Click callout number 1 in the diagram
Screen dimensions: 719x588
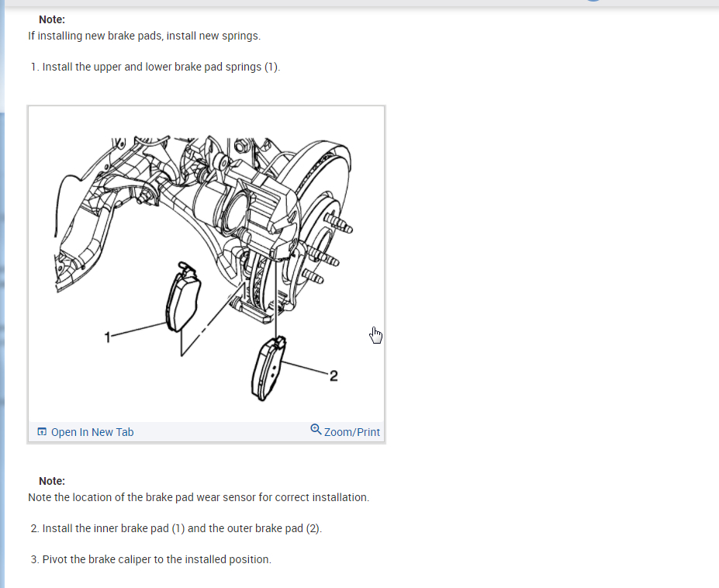click(x=108, y=337)
